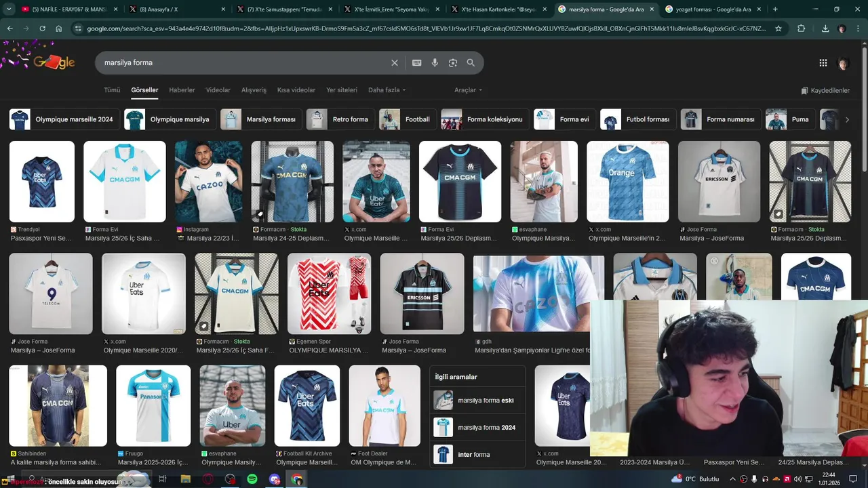Open related search 'marsilya forma eski'
The width and height of the screenshot is (868, 488).
click(477, 401)
